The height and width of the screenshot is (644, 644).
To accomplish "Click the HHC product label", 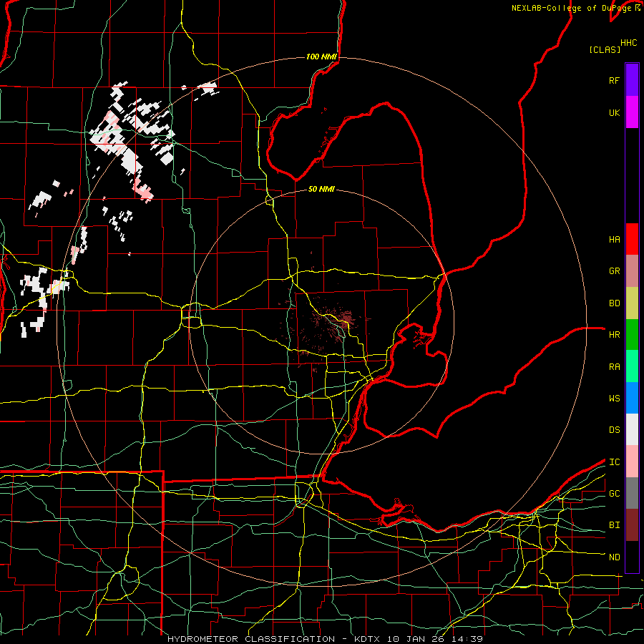I will pyautogui.click(x=629, y=42).
